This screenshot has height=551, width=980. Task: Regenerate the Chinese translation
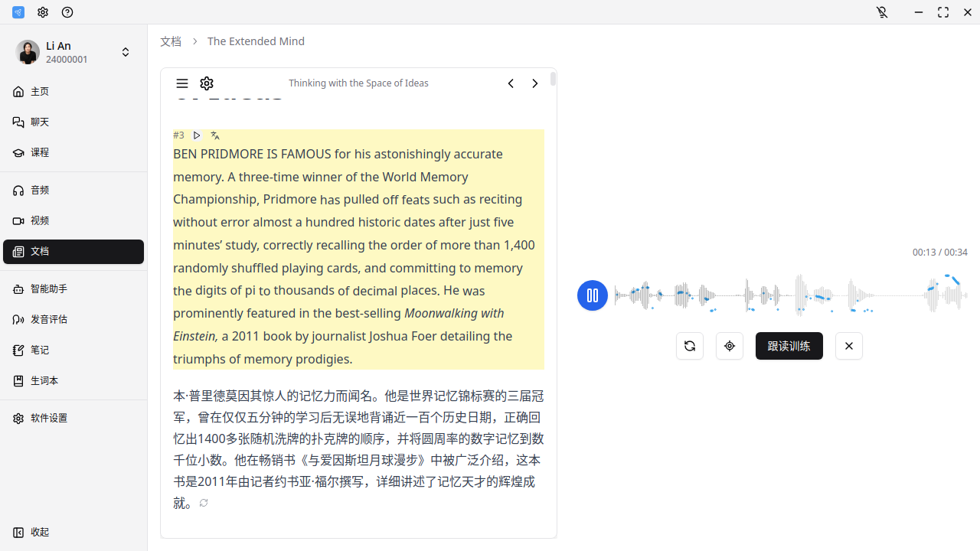pos(204,503)
